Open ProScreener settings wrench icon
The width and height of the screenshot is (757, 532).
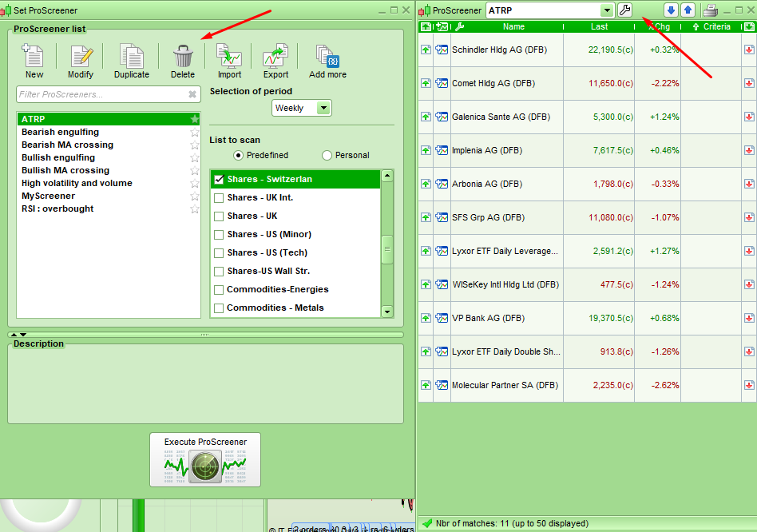[624, 10]
